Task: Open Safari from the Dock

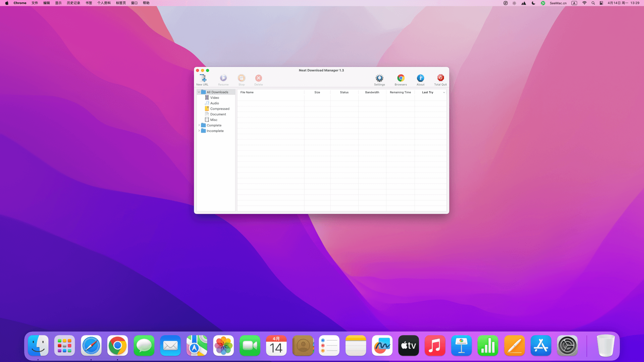Action: pos(91,346)
